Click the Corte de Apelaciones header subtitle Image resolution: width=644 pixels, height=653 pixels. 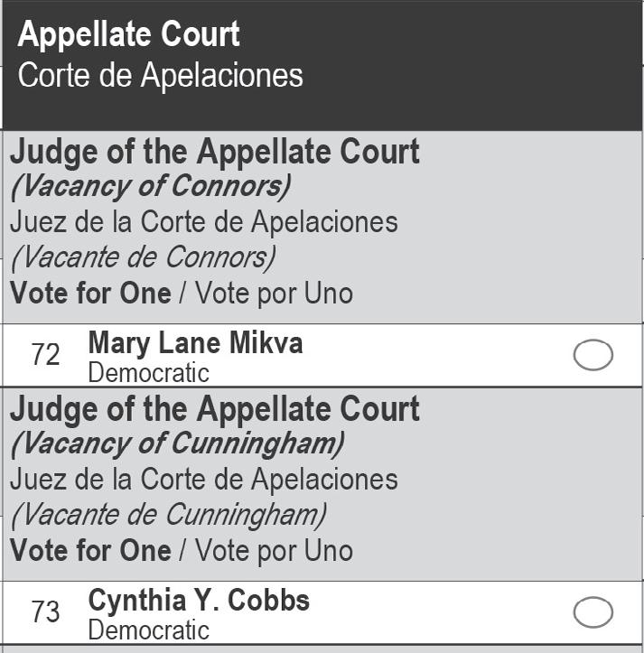coord(160,75)
